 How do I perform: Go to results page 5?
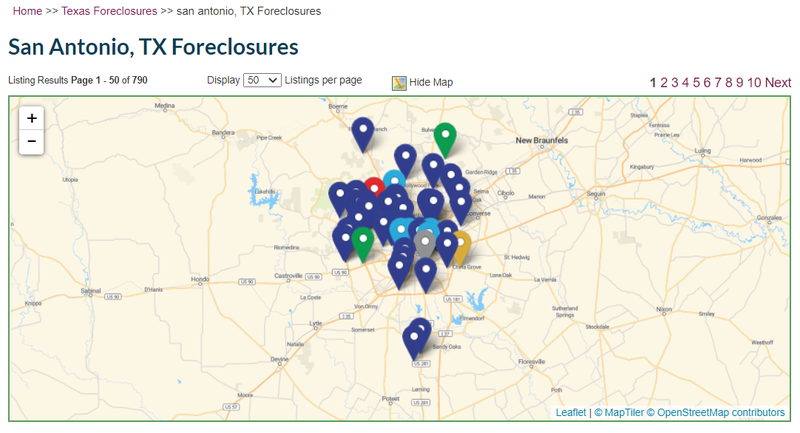tap(696, 83)
